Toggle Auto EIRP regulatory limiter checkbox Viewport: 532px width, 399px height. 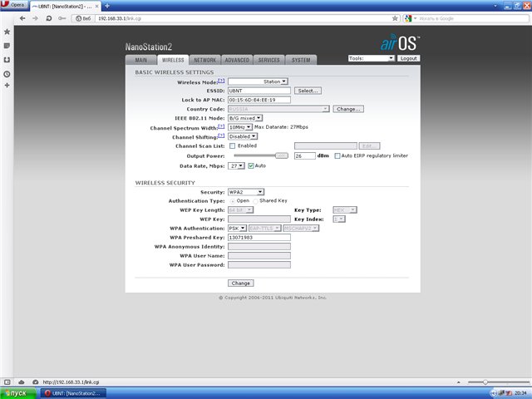[x=337, y=155]
